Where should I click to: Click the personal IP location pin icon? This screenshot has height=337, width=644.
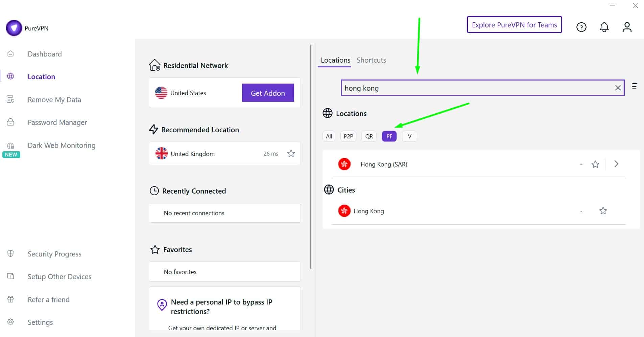click(x=162, y=305)
